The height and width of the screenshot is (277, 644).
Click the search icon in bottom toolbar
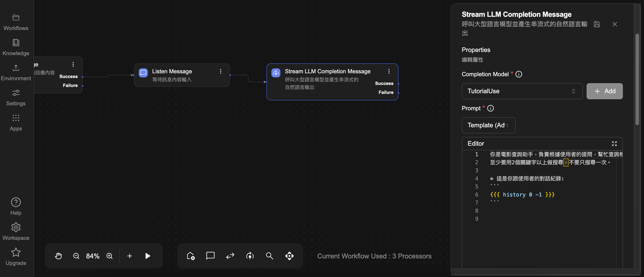pyautogui.click(x=269, y=256)
